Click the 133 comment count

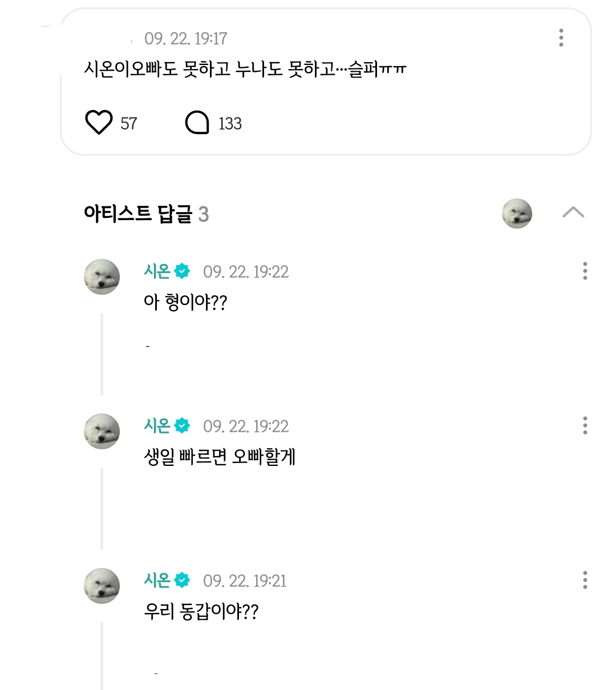[x=230, y=123]
